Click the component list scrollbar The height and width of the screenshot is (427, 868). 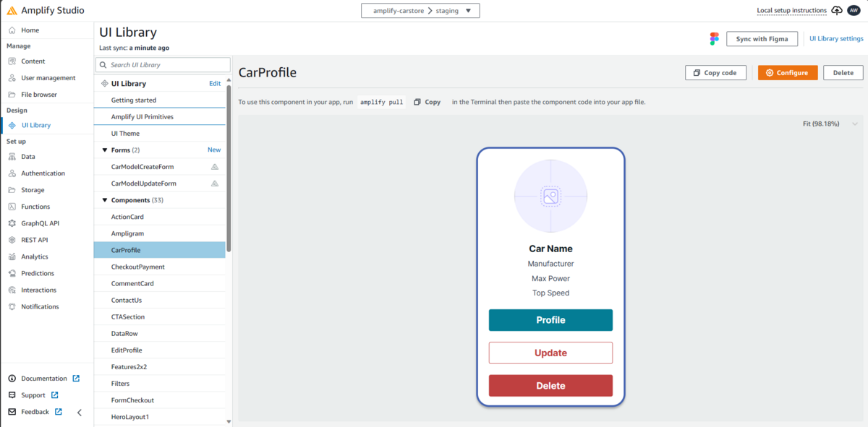point(229,168)
